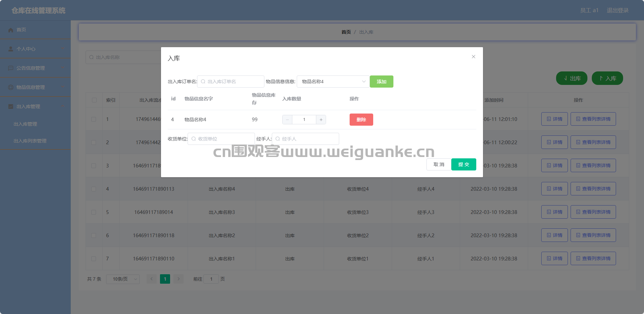644x314 pixels.
Task: Click 取消 to cancel the dialog
Action: (x=439, y=164)
